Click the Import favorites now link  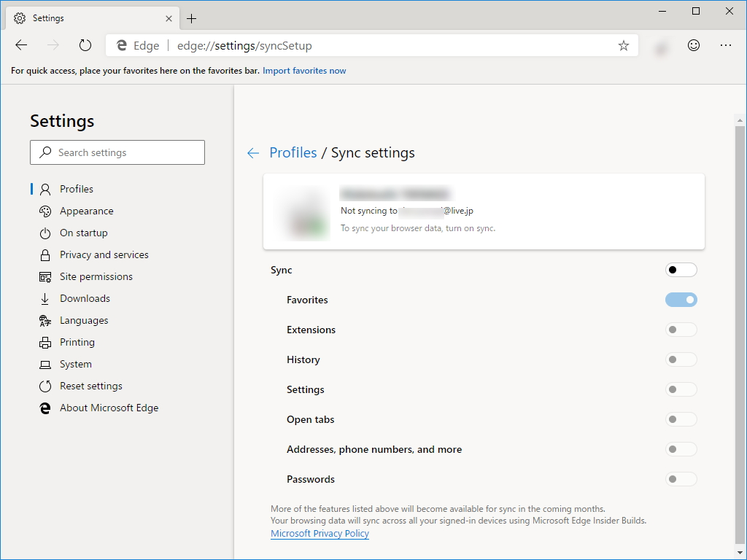[x=304, y=71]
